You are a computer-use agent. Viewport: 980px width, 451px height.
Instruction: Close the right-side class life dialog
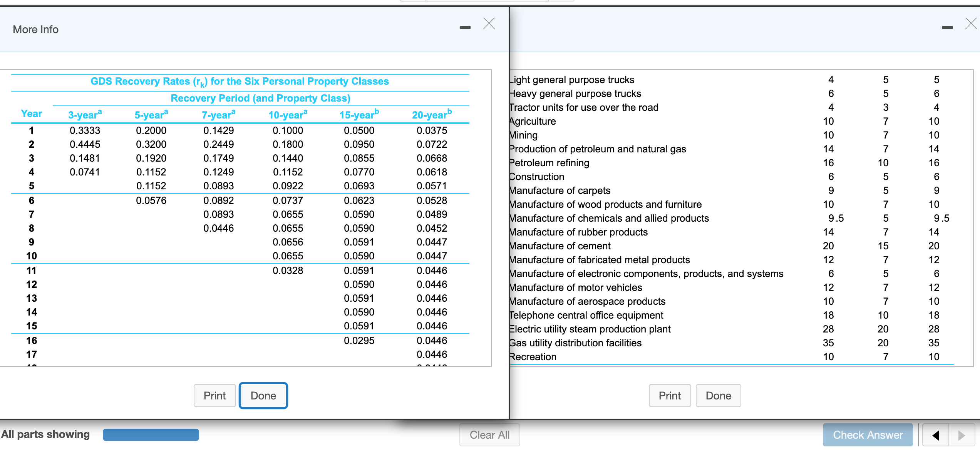972,24
